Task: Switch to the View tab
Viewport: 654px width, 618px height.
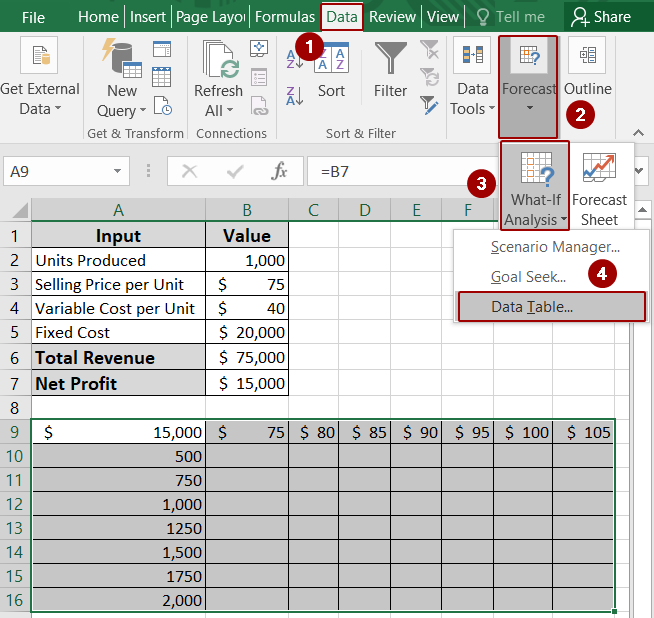Action: tap(443, 17)
